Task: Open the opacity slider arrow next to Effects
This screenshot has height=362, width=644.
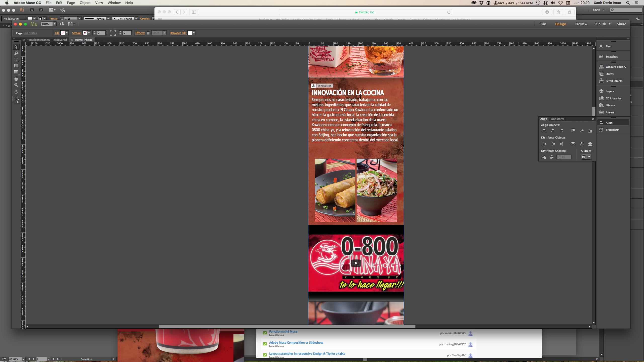Action: (165, 33)
